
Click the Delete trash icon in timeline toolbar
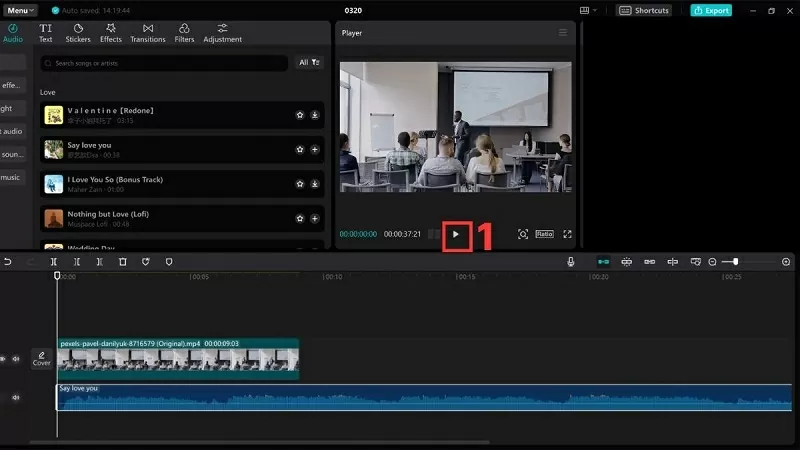(x=122, y=262)
